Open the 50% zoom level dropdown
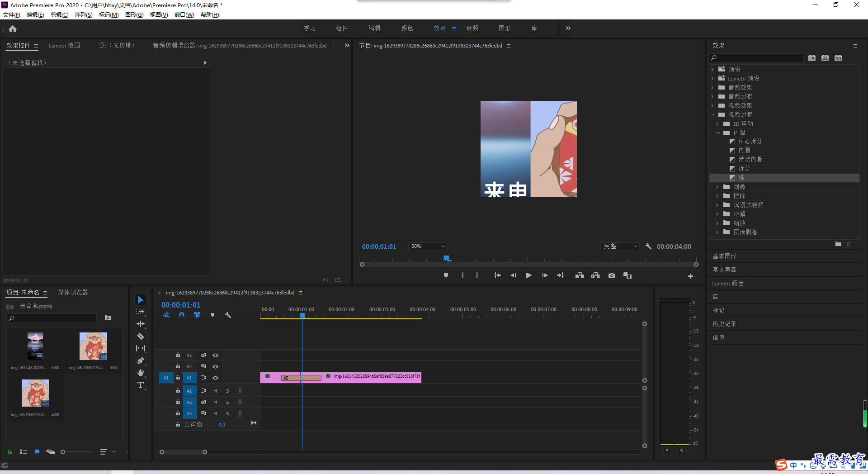Viewport: 868px width, 474px height. [x=428, y=246]
